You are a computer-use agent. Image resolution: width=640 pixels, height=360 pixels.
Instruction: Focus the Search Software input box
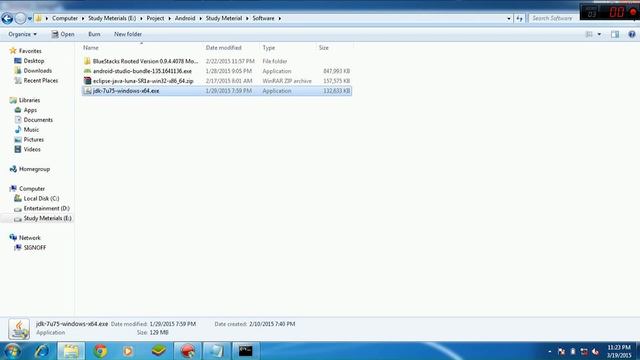pyautogui.click(x=553, y=18)
